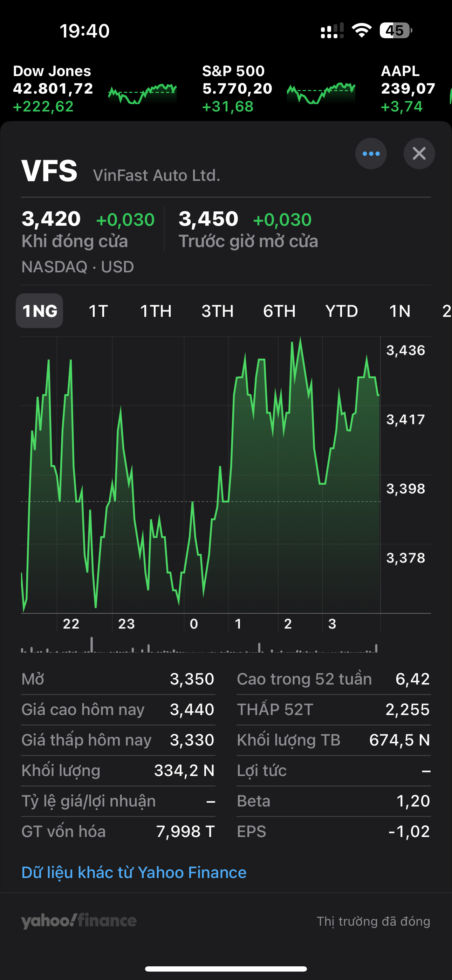Tap the Trước giờ mở cửa label
This screenshot has width=452, height=980.
[248, 241]
